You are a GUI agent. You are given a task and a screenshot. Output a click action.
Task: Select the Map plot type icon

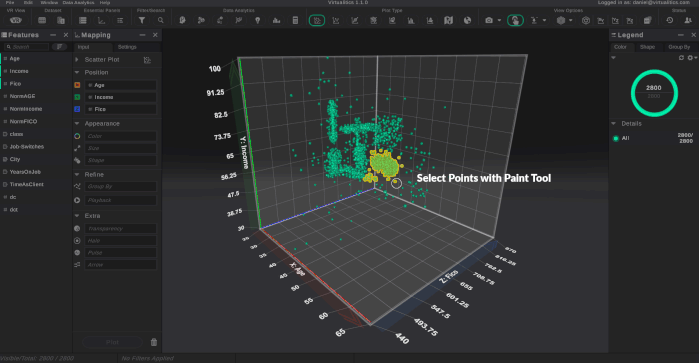tap(448, 20)
